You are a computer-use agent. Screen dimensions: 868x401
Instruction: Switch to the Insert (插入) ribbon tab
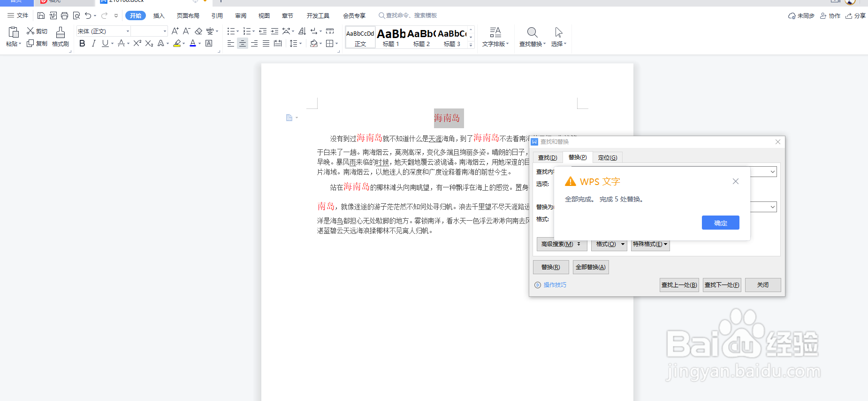159,15
